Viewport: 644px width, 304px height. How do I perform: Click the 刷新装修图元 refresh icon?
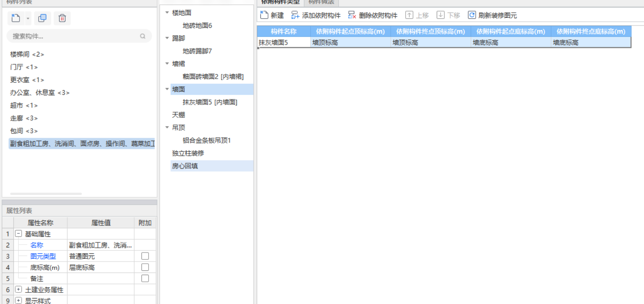coord(472,14)
